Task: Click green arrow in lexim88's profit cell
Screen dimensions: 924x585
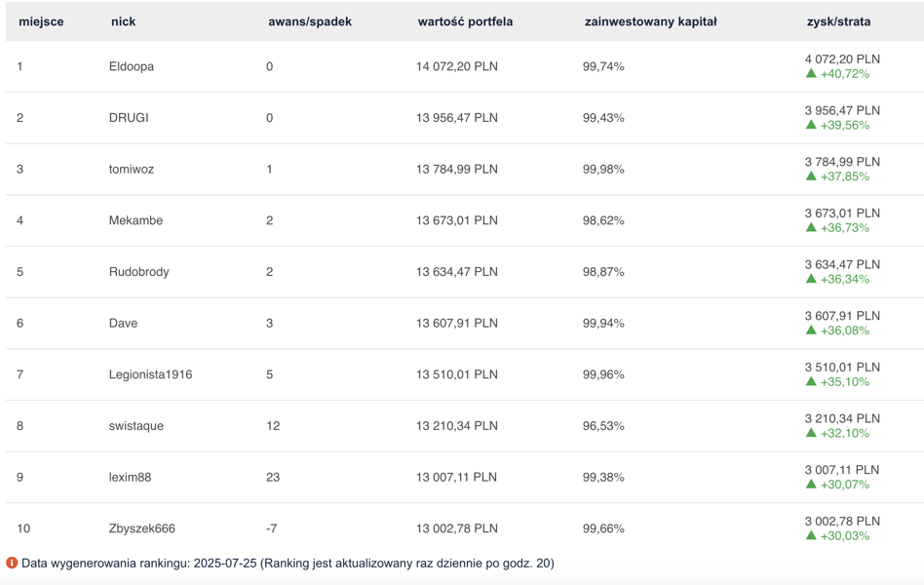Action: 811,485
